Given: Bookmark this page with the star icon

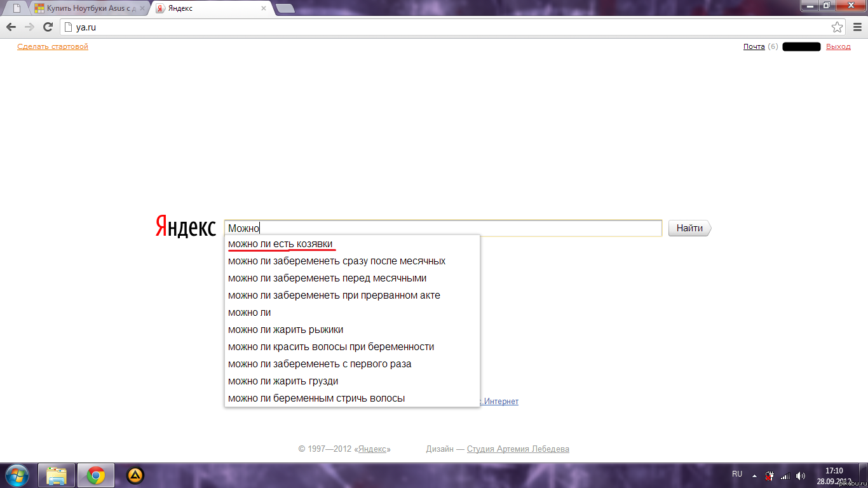Looking at the screenshot, I should [837, 27].
